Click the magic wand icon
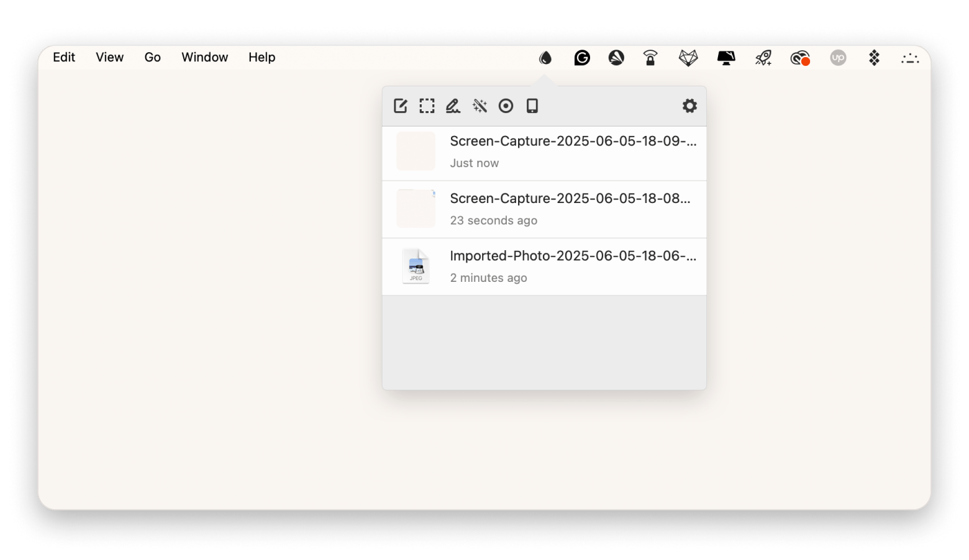Image resolution: width=969 pixels, height=560 pixels. pyautogui.click(x=480, y=106)
